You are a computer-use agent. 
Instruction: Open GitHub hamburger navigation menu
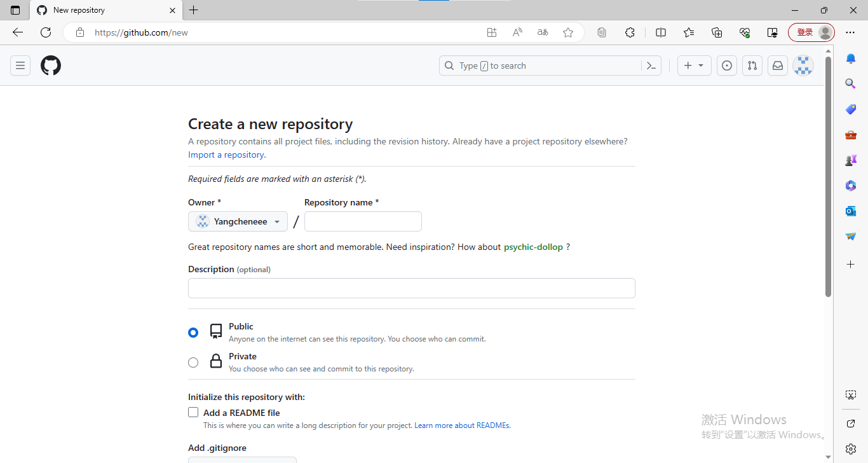[20, 66]
